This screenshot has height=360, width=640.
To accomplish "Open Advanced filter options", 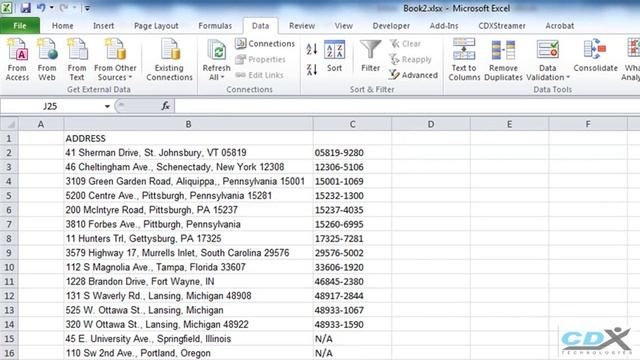I will pos(413,75).
